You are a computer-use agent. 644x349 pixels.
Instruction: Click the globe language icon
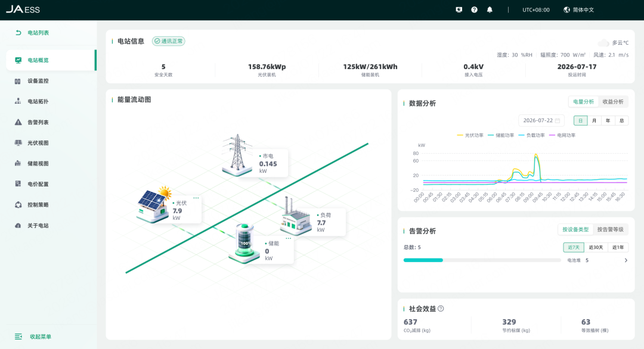tap(567, 10)
